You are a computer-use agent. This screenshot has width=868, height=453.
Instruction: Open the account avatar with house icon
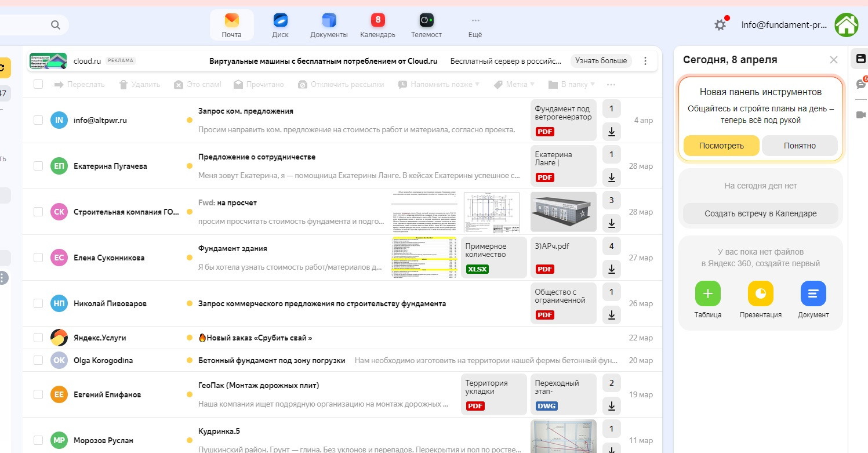[x=846, y=25]
